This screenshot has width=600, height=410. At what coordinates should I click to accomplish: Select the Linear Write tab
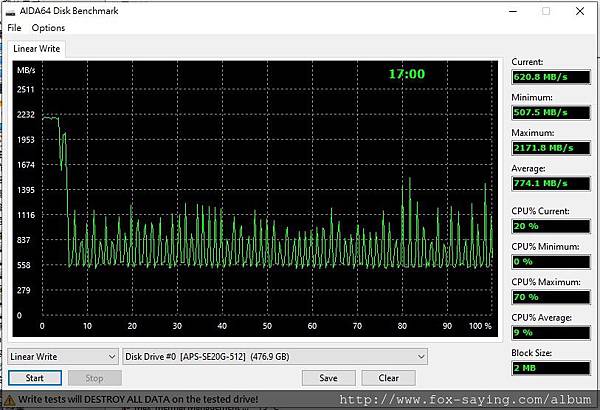click(36, 49)
